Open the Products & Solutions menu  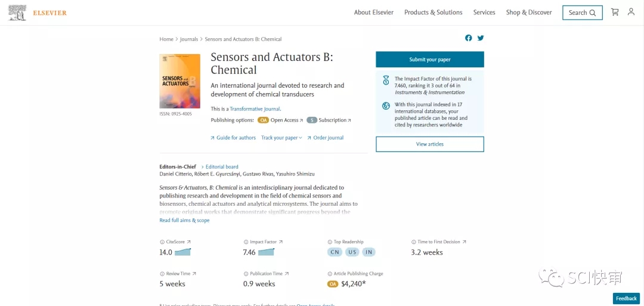(x=433, y=13)
